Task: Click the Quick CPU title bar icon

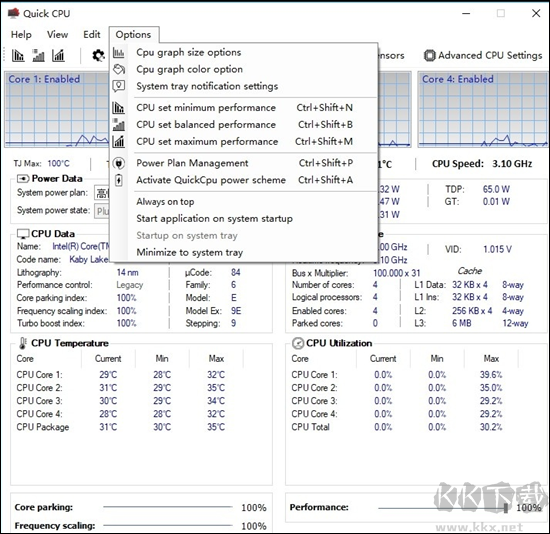Action: tap(13, 13)
